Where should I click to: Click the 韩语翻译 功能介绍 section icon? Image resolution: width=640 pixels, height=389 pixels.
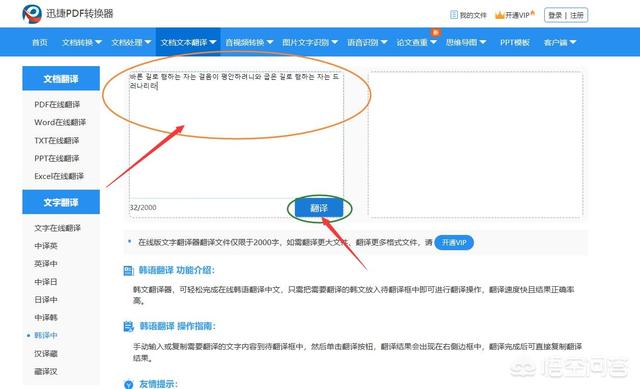[128, 270]
